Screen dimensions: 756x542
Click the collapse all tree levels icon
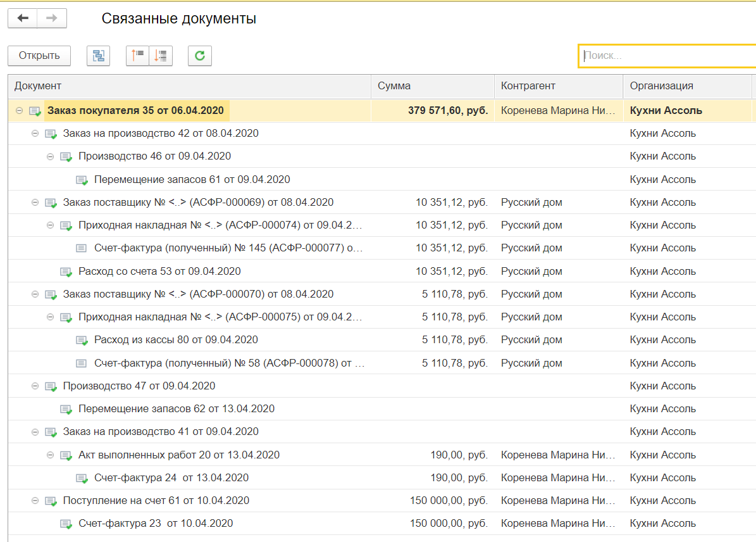[137, 56]
